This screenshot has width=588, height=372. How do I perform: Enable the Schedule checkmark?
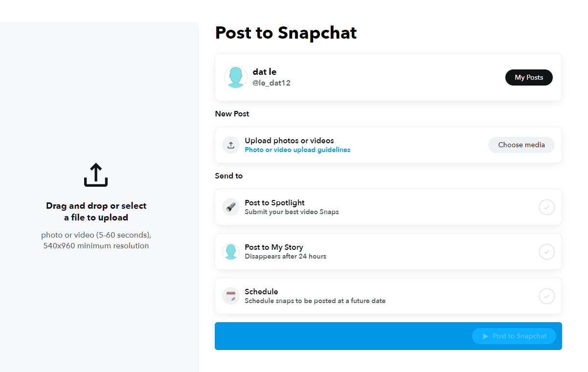547,296
